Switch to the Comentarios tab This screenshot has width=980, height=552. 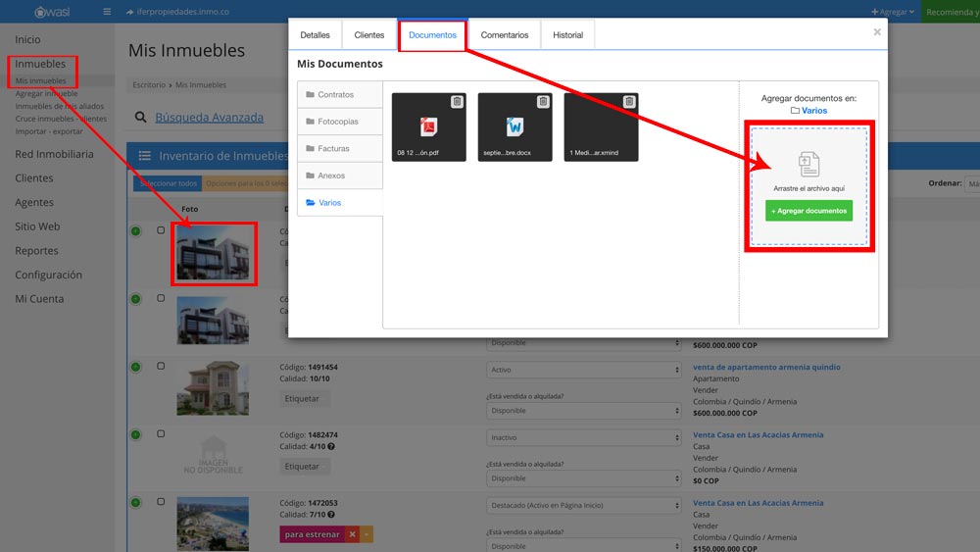504,35
